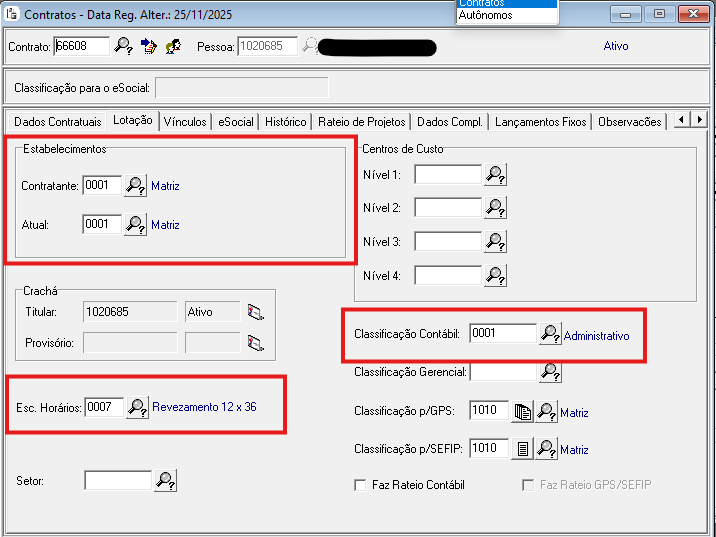Screen dimensions: 716x537
Task: Search Centro de Custo Nível 1
Action: pos(496,175)
